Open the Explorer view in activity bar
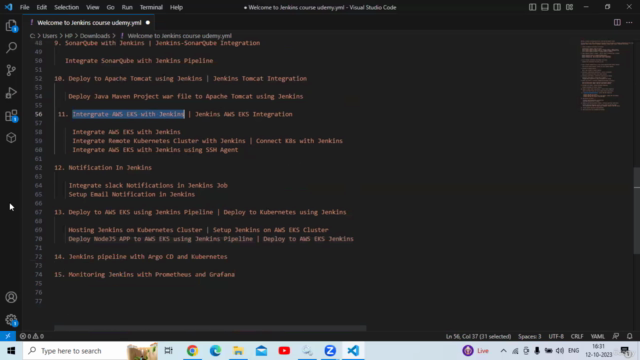This screenshot has height=360, width=640. click(x=11, y=26)
